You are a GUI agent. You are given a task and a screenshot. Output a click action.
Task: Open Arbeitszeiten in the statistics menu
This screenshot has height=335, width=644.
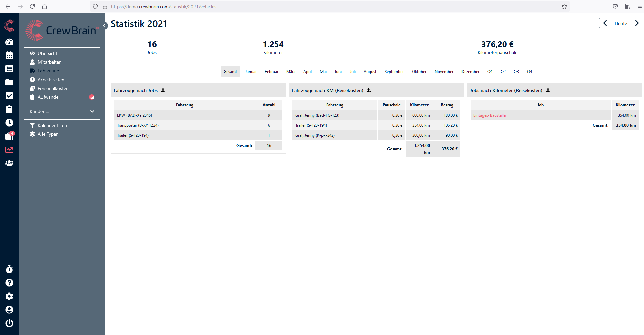coord(51,80)
